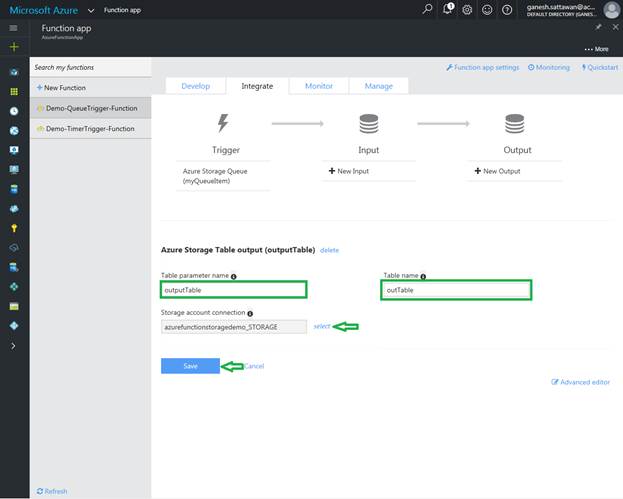623x499 pixels.
Task: Click the Save button
Action: point(190,366)
